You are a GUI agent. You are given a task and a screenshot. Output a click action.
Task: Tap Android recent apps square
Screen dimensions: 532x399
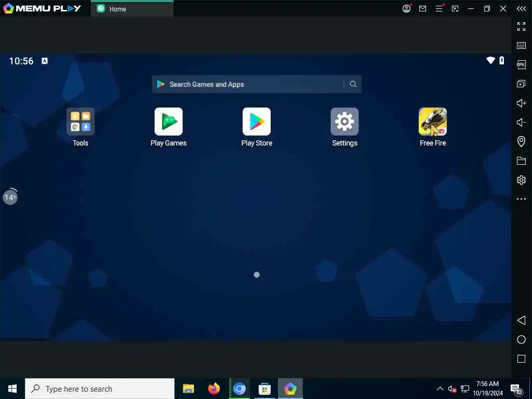click(521, 359)
